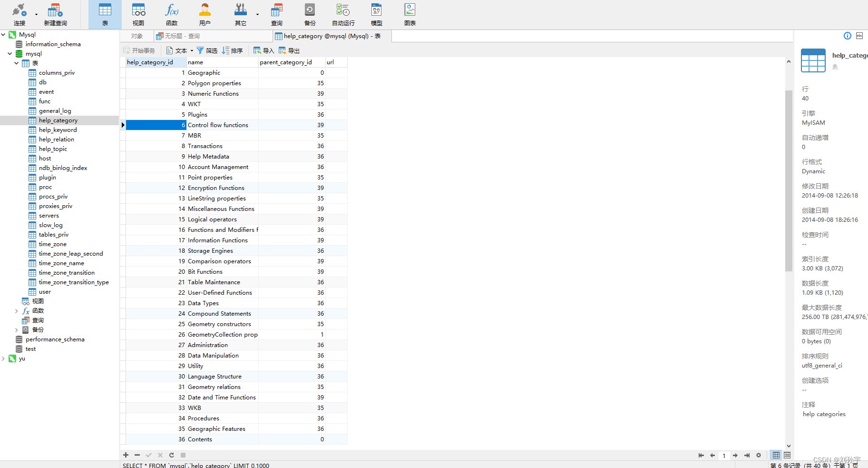Click the Views (视图) tree node
Image resolution: width=868 pixels, height=468 pixels.
[x=38, y=301]
